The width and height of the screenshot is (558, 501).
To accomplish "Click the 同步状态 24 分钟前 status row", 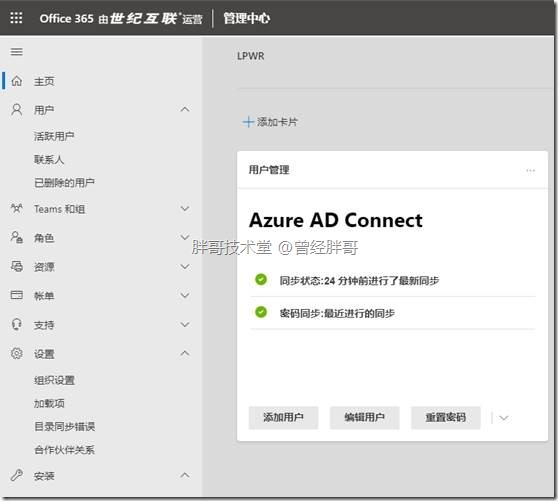I will pyautogui.click(x=393, y=280).
